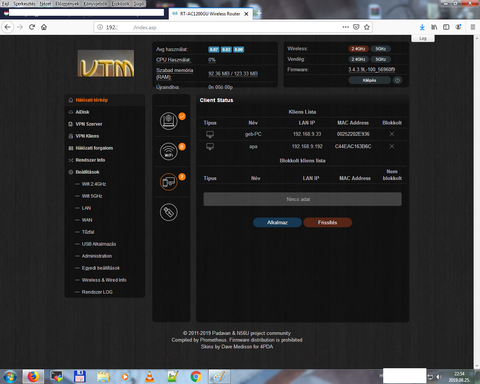Open AiDisk menu item
This screenshot has height=384, width=480.
(82, 112)
